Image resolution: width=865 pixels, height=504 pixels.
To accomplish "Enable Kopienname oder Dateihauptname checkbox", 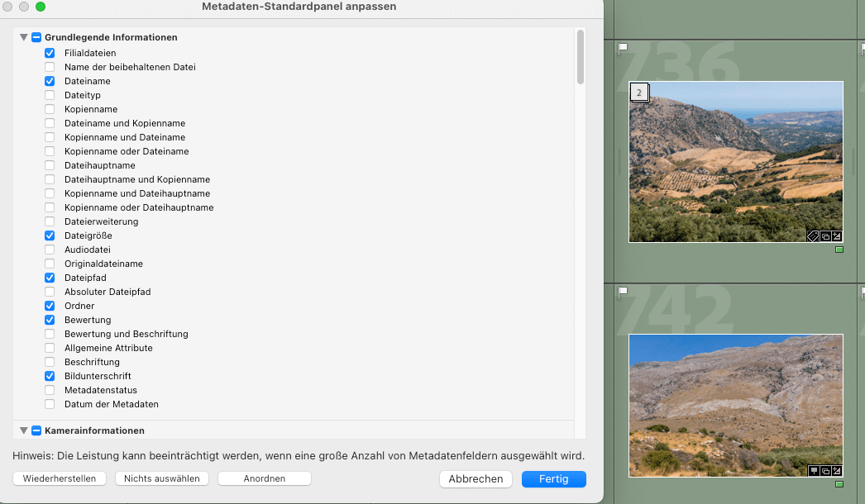I will [50, 208].
